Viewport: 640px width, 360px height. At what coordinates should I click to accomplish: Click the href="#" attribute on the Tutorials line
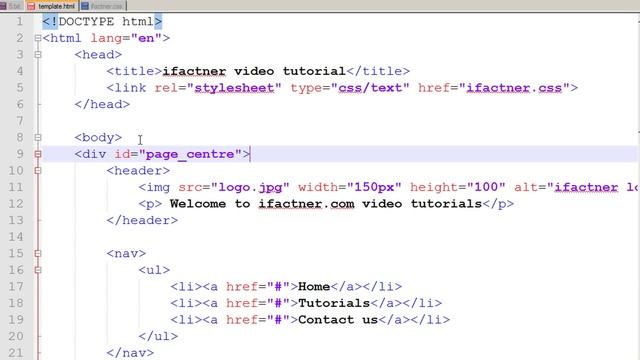pyautogui.click(x=258, y=303)
